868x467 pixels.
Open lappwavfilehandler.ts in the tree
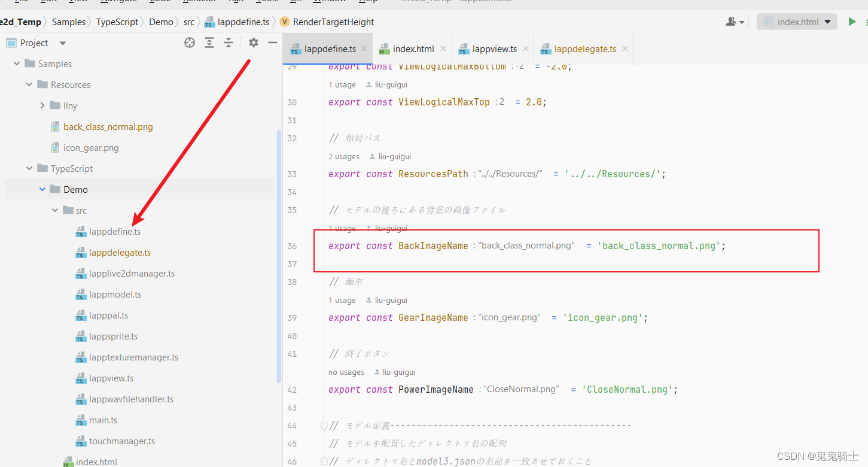(131, 399)
